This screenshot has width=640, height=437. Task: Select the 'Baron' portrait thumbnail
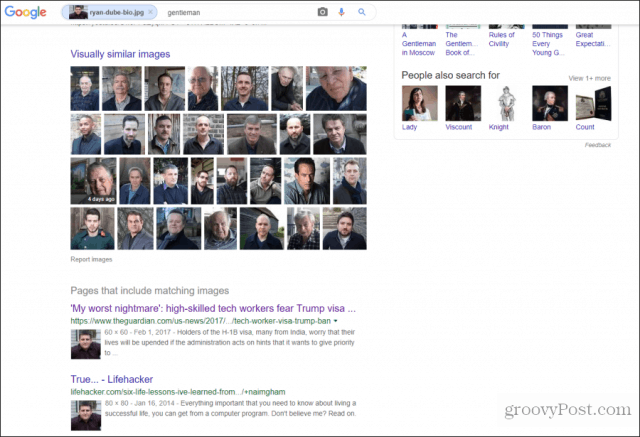tap(550, 103)
